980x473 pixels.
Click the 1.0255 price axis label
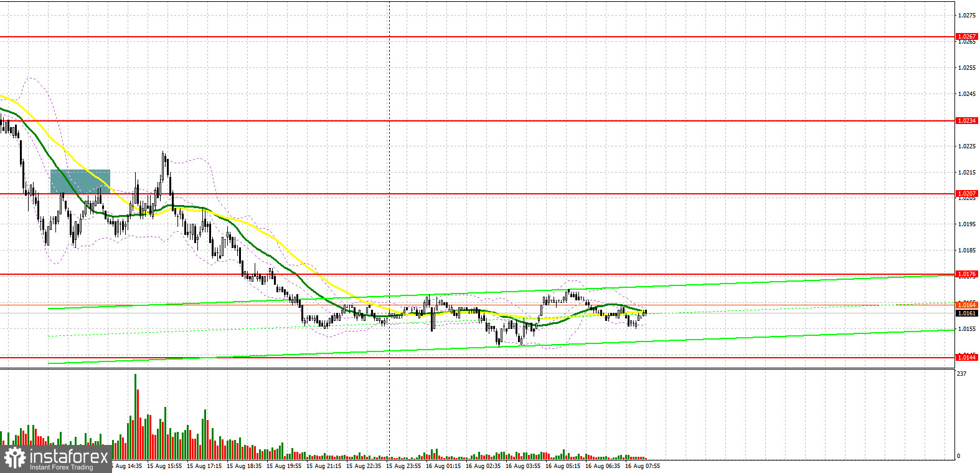tap(967, 68)
